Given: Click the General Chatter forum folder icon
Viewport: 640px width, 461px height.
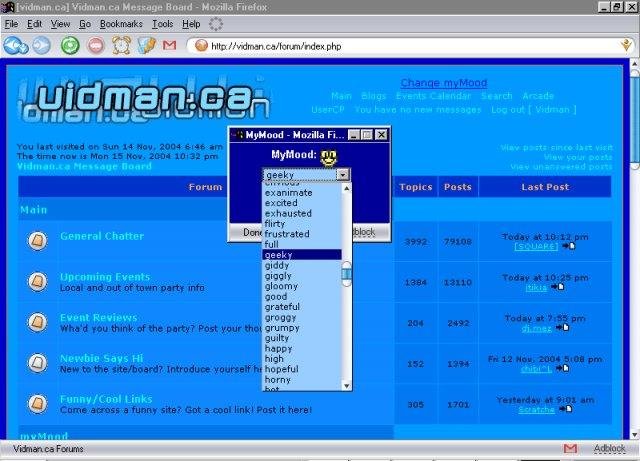Looking at the screenshot, I should (x=38, y=241).
